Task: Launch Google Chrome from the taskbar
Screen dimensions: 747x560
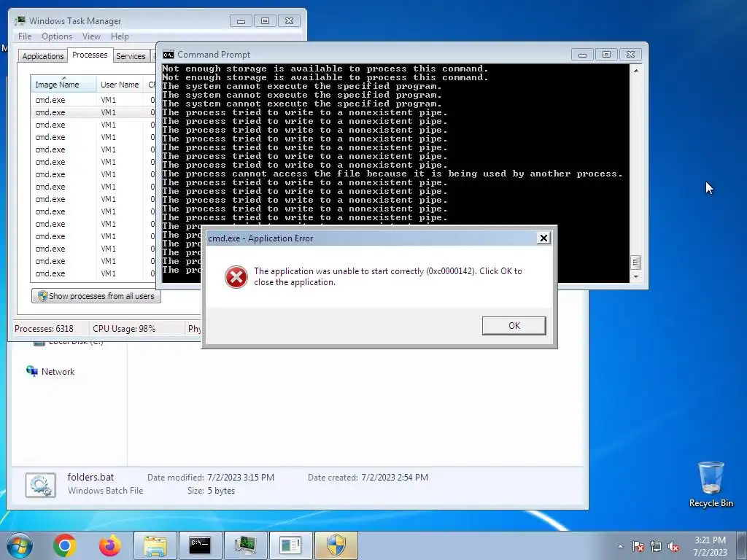Action: (65, 545)
